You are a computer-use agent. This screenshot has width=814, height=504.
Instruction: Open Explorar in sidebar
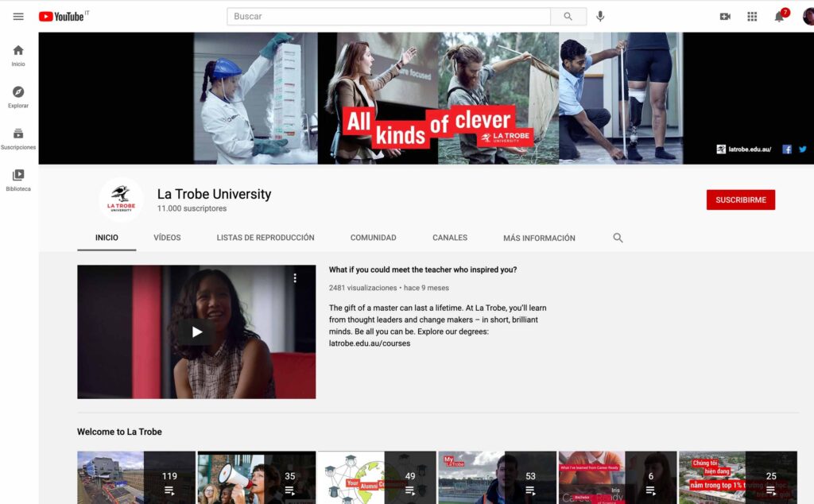click(18, 97)
